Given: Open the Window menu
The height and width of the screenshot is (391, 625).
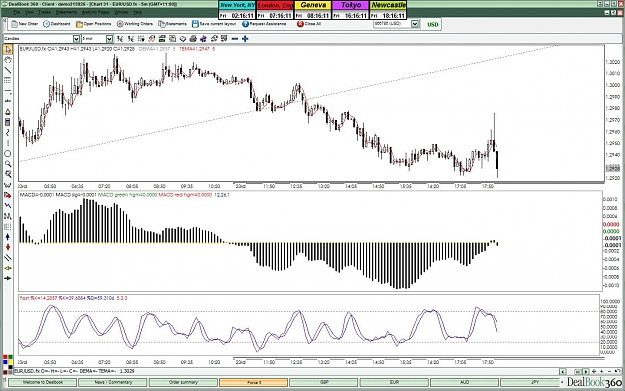Looking at the screenshot, I should (x=122, y=12).
